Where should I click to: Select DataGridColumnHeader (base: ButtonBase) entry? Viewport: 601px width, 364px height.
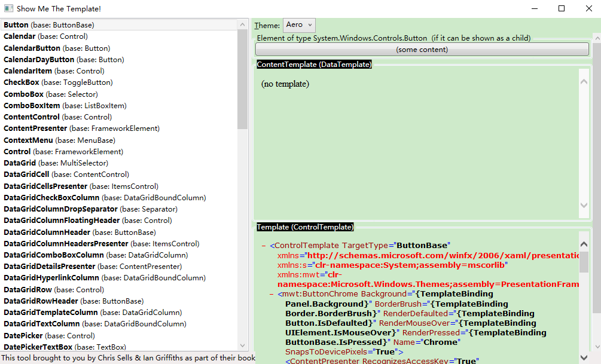(x=119, y=232)
